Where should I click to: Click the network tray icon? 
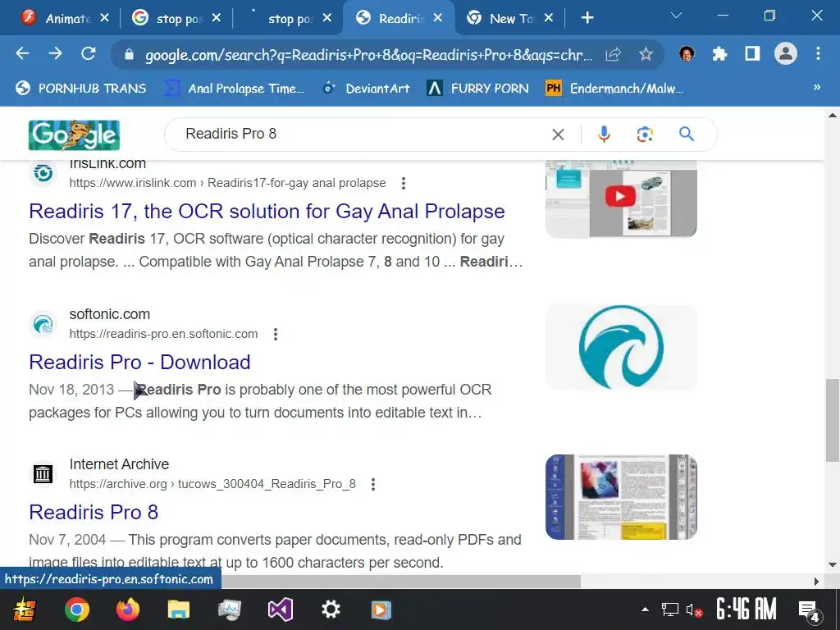click(x=669, y=609)
